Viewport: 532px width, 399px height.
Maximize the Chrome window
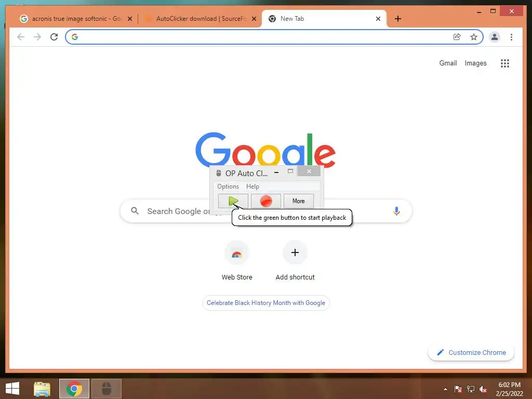click(493, 11)
